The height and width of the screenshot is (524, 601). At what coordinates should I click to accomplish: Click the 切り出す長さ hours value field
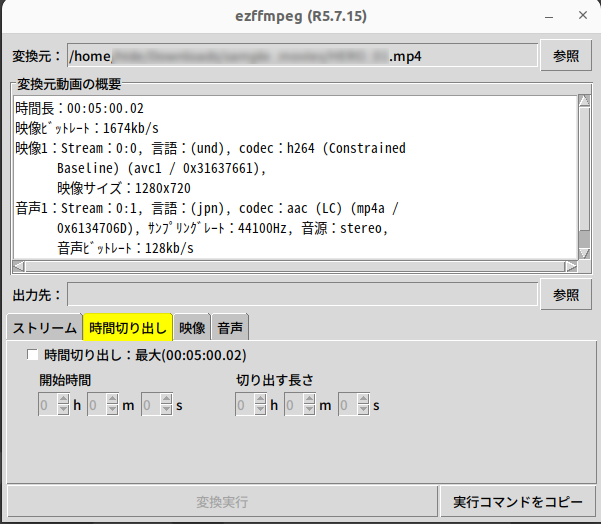tap(245, 405)
